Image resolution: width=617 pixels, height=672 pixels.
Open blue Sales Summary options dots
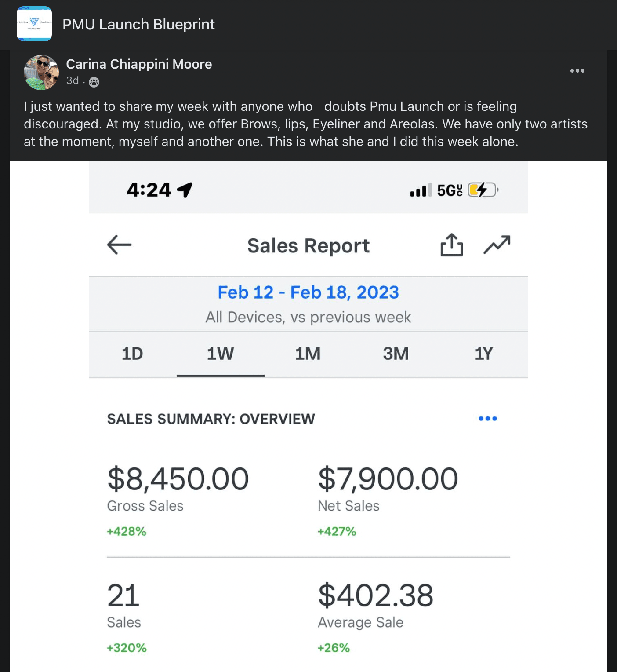point(488,418)
